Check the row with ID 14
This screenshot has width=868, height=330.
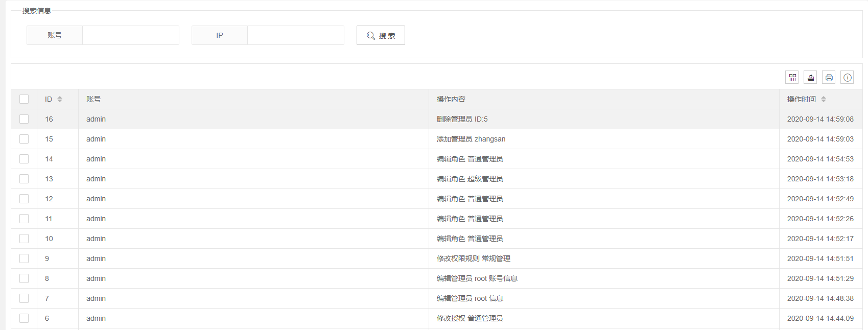tap(24, 159)
